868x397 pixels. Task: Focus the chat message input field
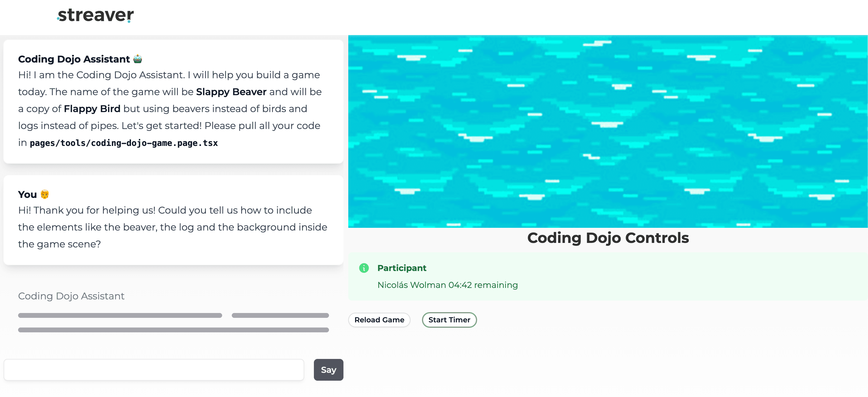154,370
